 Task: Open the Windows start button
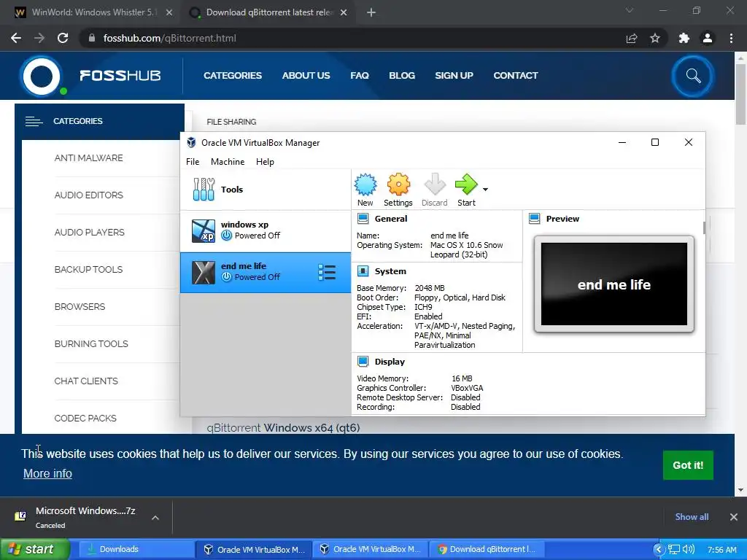pos(35,549)
